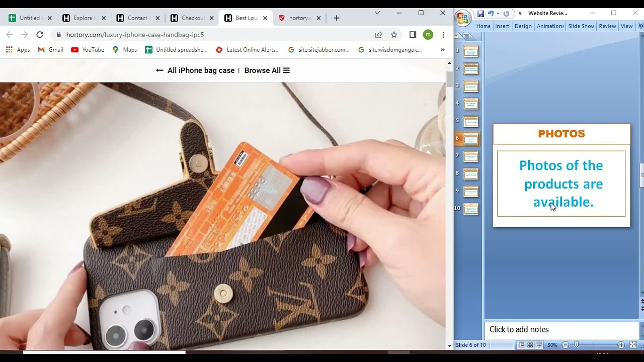Bookmark this page with the star icon
644x362 pixels.
(394, 35)
